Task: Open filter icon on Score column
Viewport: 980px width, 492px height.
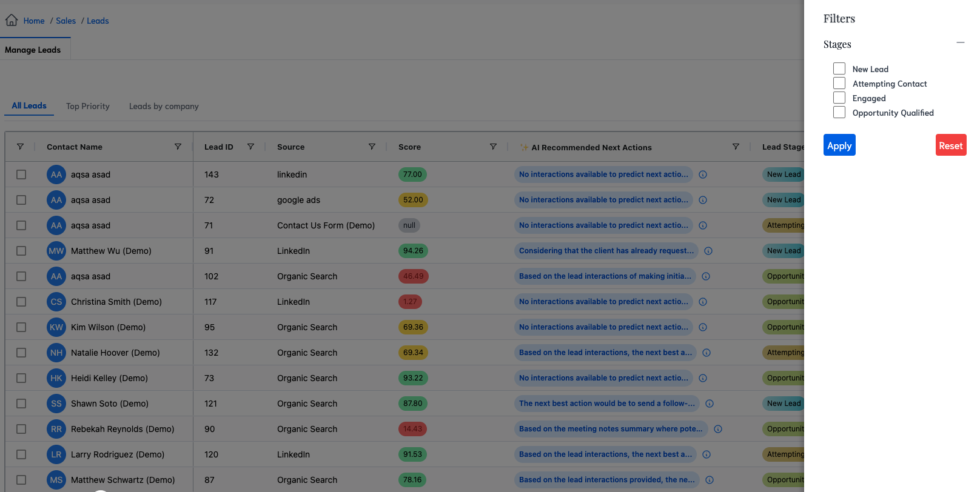Action: pos(493,147)
